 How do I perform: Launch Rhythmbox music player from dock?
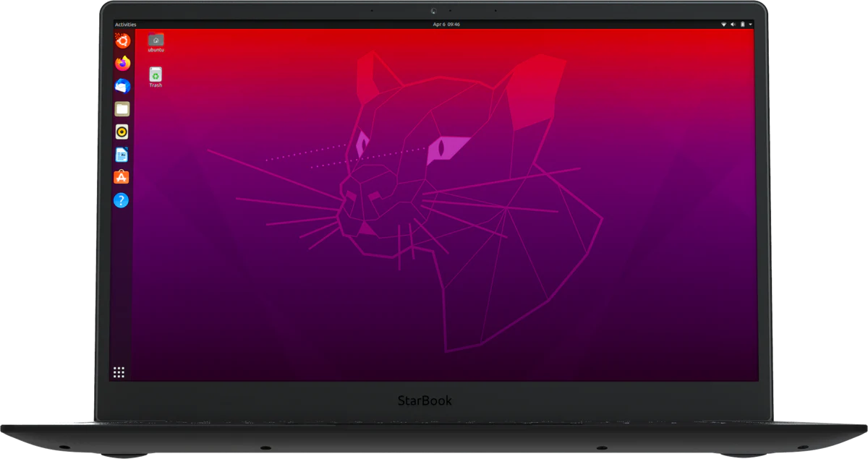click(x=122, y=132)
